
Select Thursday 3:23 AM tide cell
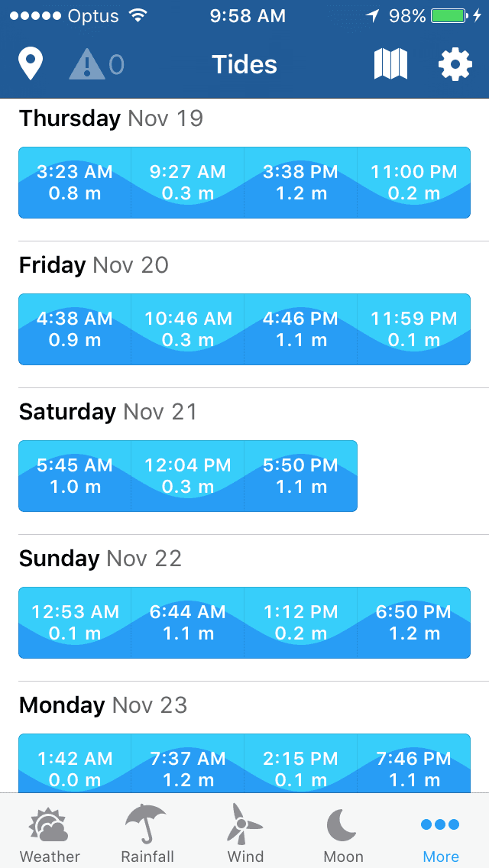tap(75, 183)
